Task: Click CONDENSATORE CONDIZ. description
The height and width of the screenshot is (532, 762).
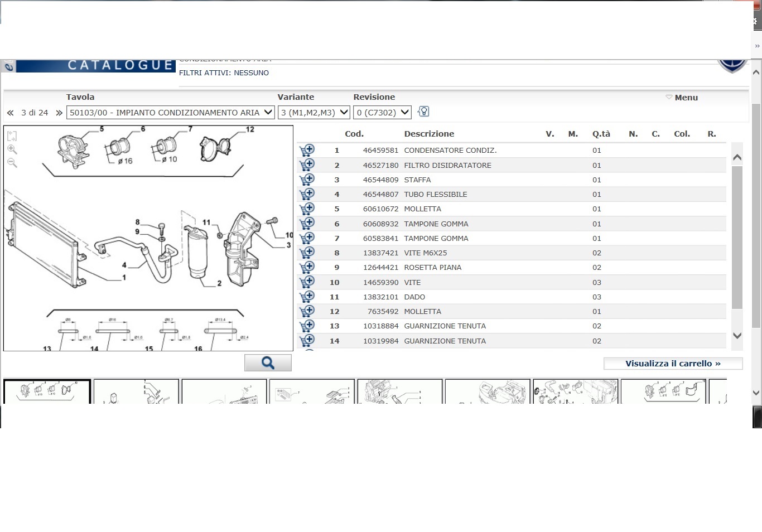Action: [450, 151]
